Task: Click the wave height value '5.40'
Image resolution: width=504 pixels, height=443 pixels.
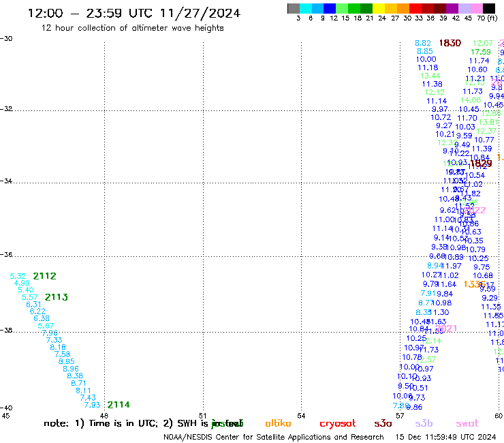Action: pos(26,290)
